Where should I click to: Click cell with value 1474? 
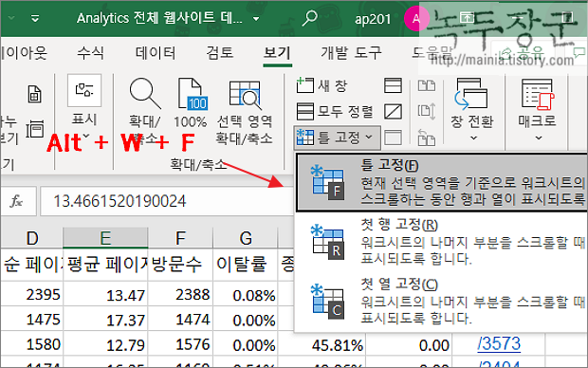point(180,320)
